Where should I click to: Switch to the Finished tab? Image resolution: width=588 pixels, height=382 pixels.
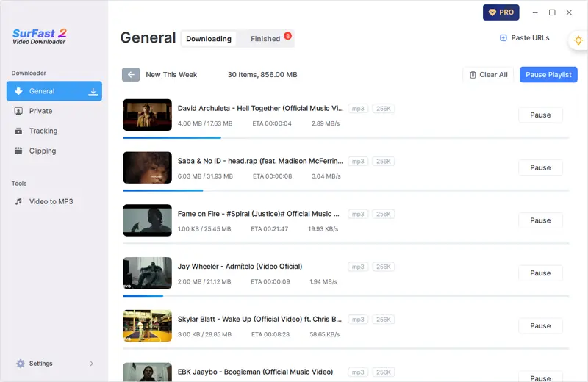point(265,39)
